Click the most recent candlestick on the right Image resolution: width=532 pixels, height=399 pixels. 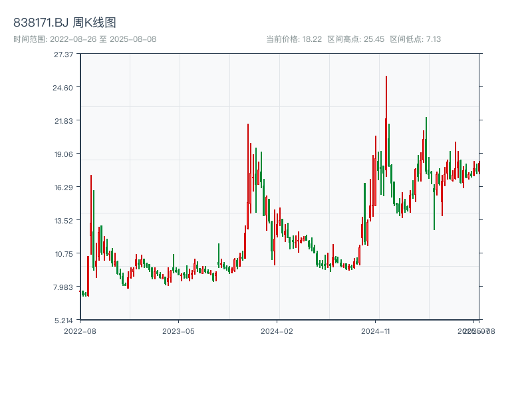click(x=480, y=166)
